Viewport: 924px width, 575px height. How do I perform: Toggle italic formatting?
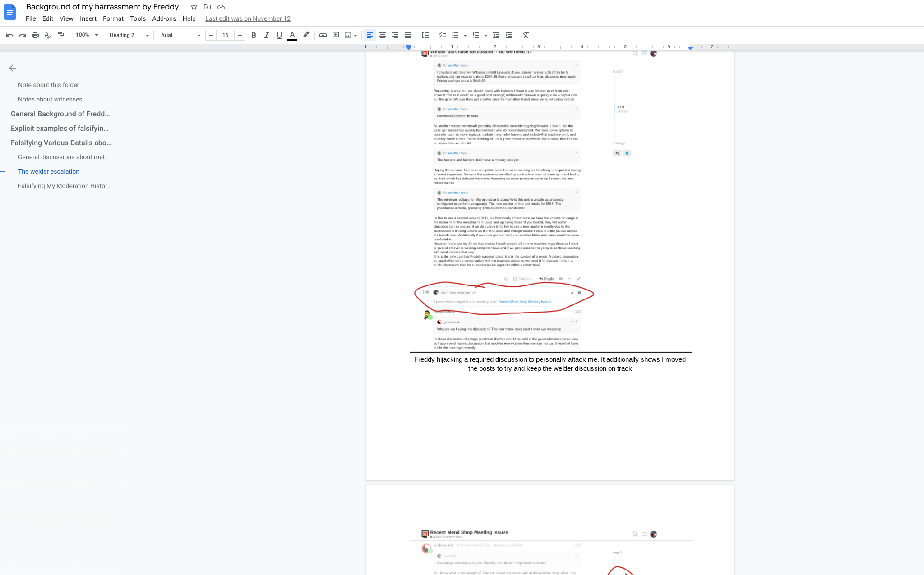(x=266, y=35)
